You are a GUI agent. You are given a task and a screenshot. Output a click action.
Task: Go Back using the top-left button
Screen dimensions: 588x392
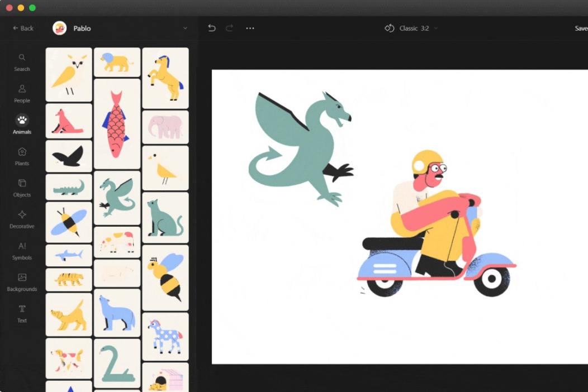tap(22, 28)
